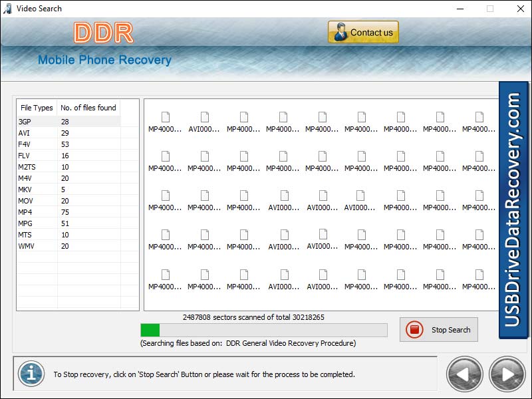Click the backward navigation arrow button
This screenshot has height=399, width=532.
(x=464, y=374)
